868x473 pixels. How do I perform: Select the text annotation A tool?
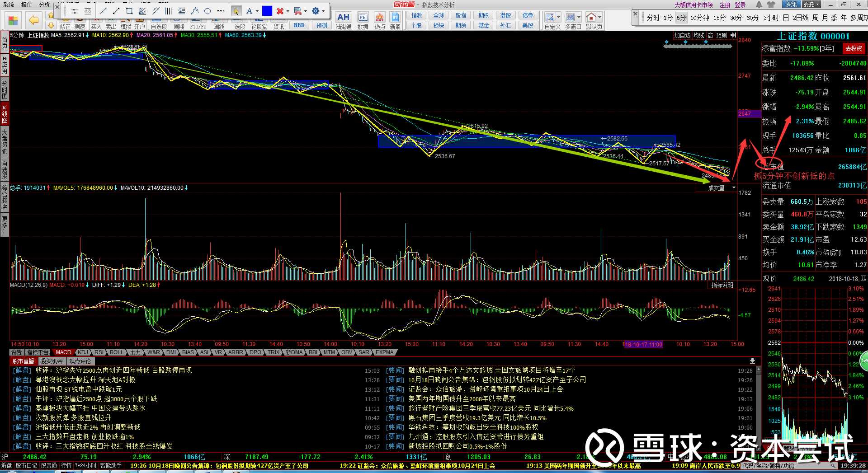pyautogui.click(x=249, y=11)
